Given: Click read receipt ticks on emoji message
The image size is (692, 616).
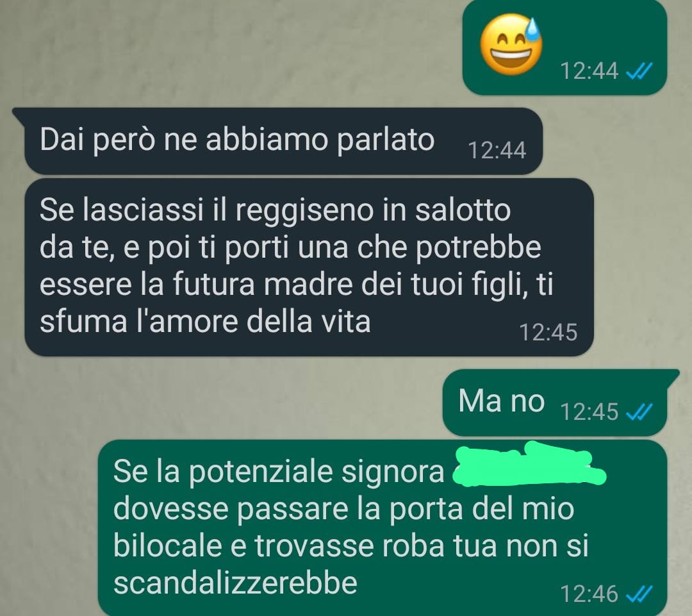Looking at the screenshot, I should [x=639, y=71].
